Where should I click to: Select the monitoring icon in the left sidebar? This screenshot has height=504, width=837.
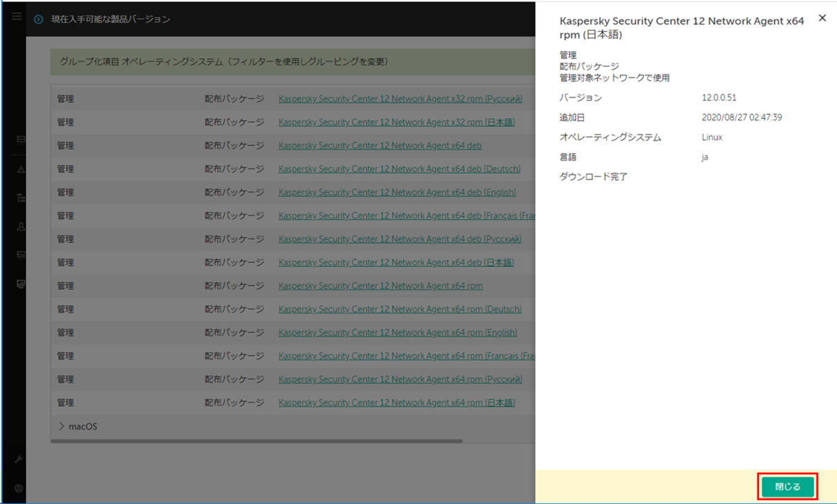coord(20,139)
